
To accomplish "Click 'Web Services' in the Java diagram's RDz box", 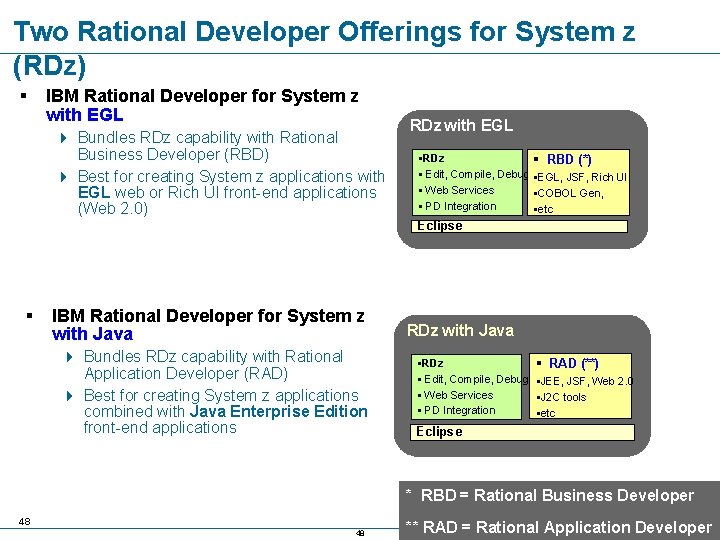I will tap(458, 395).
